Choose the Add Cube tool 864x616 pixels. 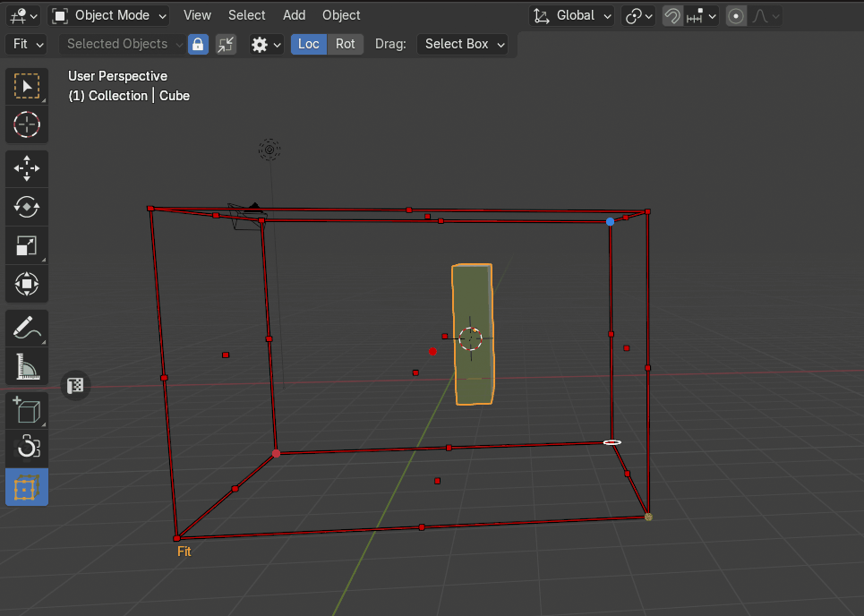(x=27, y=411)
